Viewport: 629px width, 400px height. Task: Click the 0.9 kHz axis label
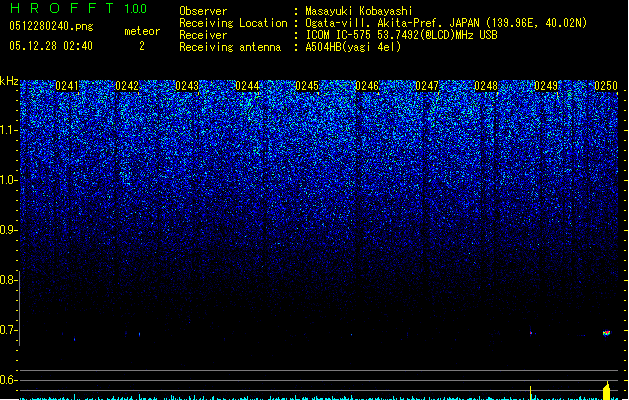pos(9,230)
